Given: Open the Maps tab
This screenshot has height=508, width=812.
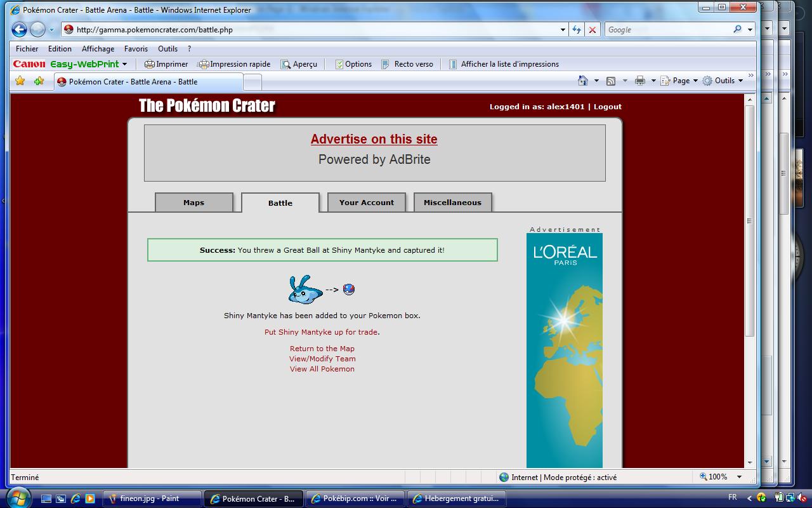Looking at the screenshot, I should [x=193, y=203].
